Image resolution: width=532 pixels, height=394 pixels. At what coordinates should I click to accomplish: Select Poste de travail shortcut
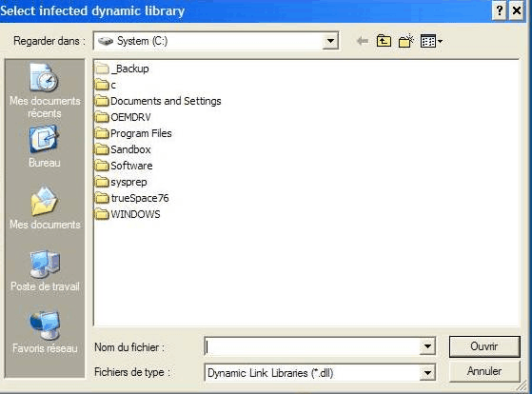point(45,270)
